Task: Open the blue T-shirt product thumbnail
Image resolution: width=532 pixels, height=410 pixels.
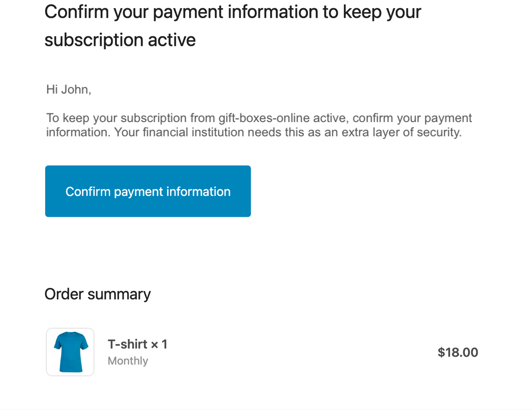Action: [x=70, y=352]
